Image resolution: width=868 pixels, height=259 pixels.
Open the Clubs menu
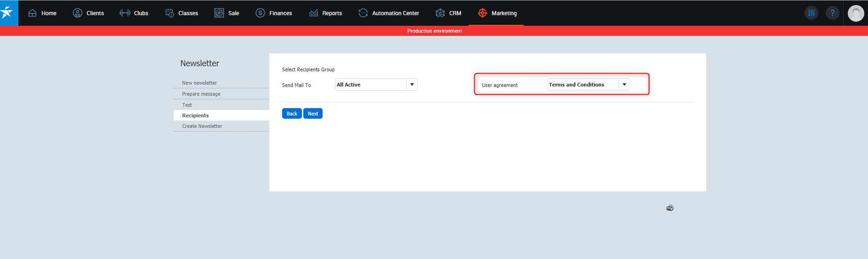click(x=134, y=13)
